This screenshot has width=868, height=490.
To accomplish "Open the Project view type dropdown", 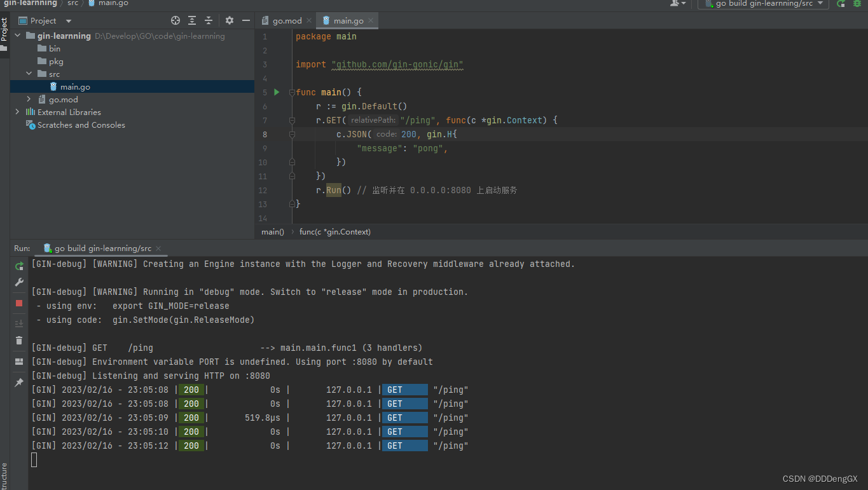I will click(x=69, y=21).
